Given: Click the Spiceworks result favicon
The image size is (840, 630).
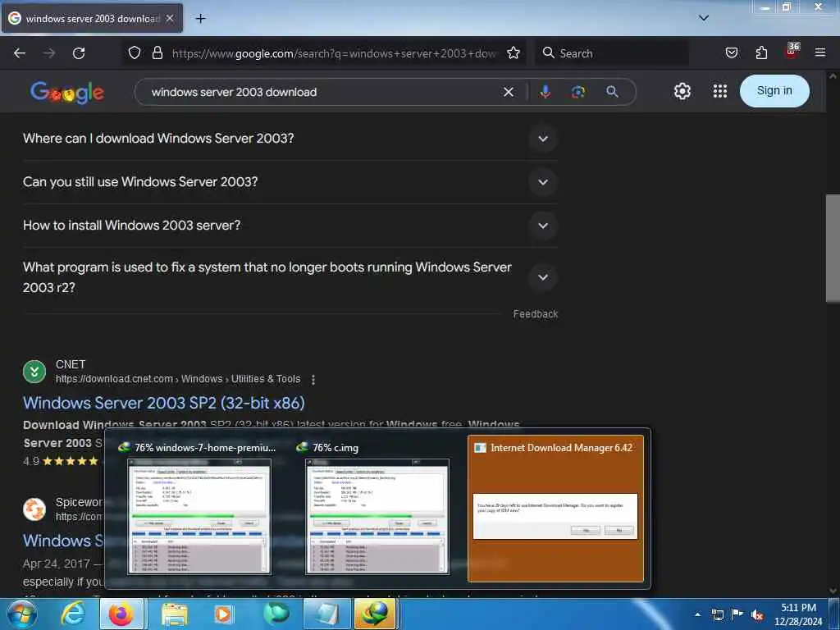Looking at the screenshot, I should 34,509.
